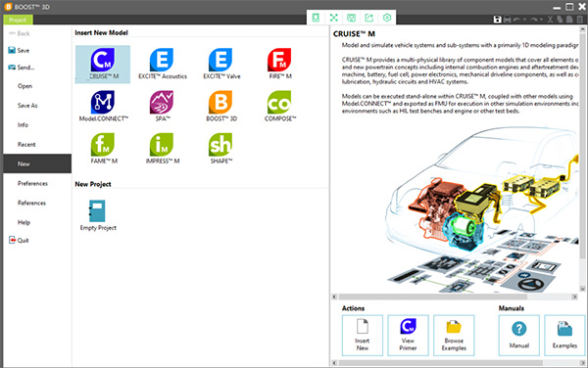The image size is (588, 368).
Task: Click the undo toolbar icon
Action: [516, 20]
